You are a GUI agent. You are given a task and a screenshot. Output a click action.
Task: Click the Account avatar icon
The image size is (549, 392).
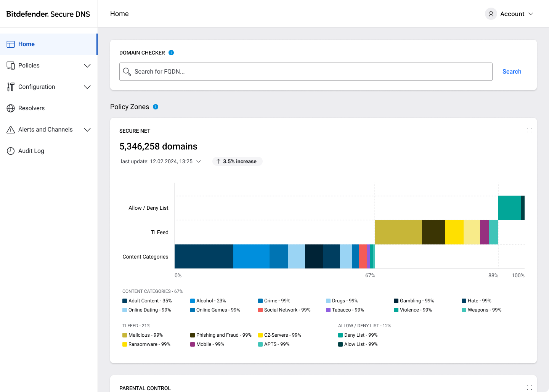tap(491, 14)
